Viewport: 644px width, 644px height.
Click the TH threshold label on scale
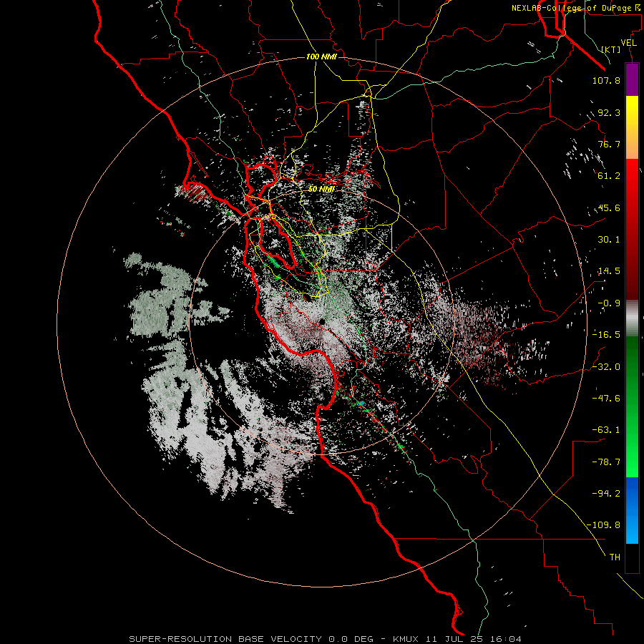(615, 557)
